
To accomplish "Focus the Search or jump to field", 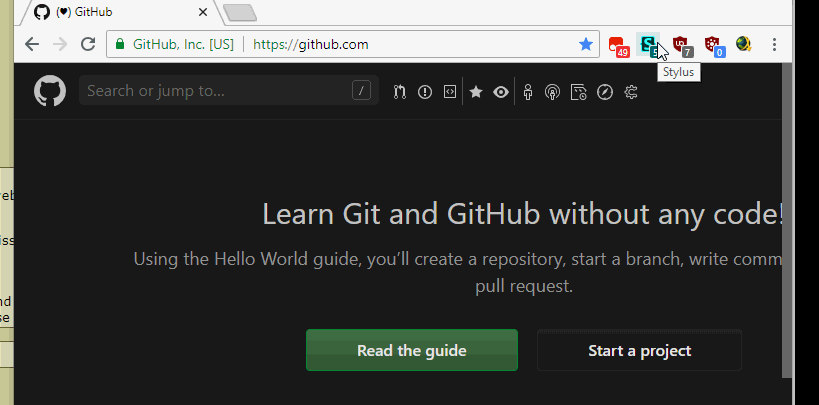I will coord(229,90).
